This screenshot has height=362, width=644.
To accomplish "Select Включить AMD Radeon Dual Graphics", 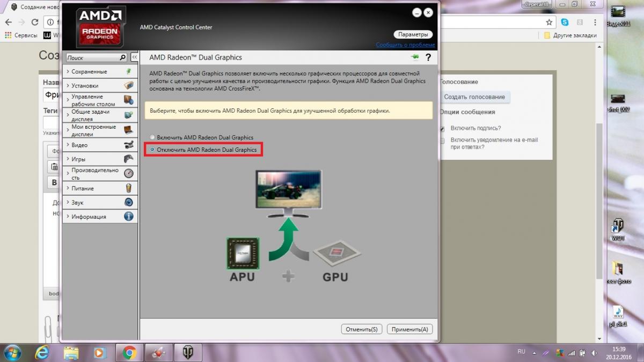I will click(x=202, y=137).
